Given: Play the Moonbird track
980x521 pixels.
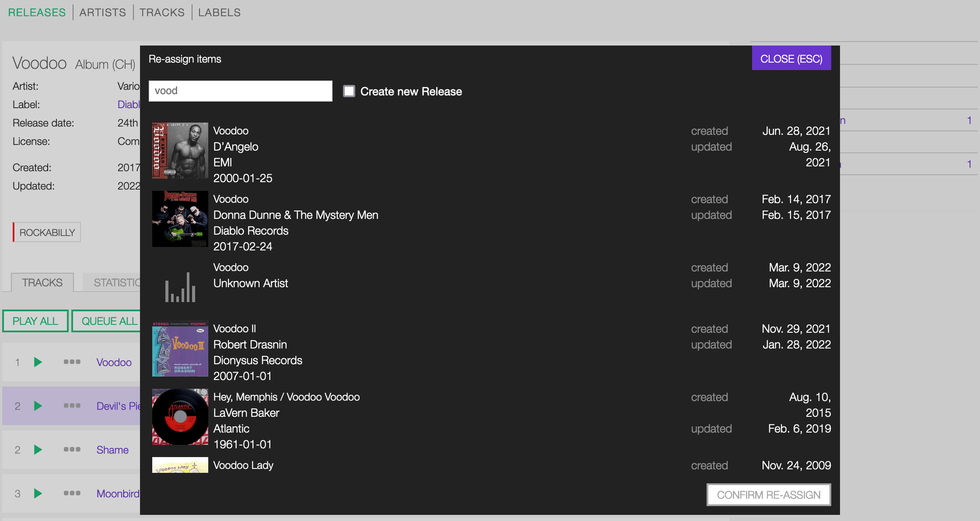Looking at the screenshot, I should [38, 493].
